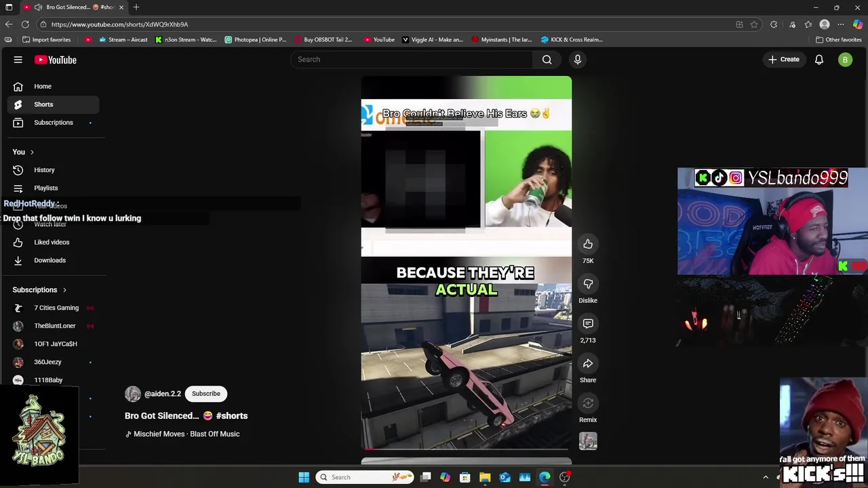
Task: Click the browser address bar URL
Action: (119, 24)
